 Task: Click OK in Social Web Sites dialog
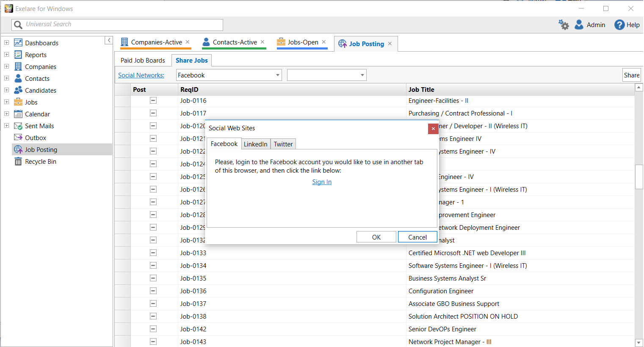click(376, 237)
